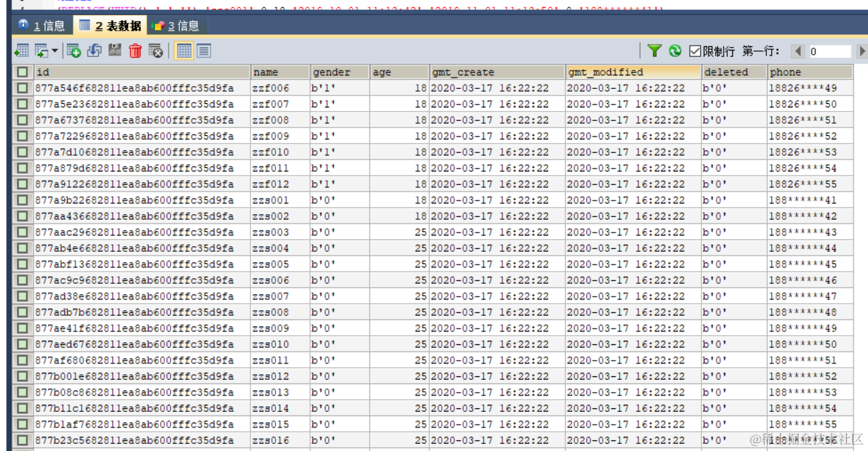Screen dimensions: 868x451
Task: Toggle the 限制行 checkbox
Action: coord(695,51)
